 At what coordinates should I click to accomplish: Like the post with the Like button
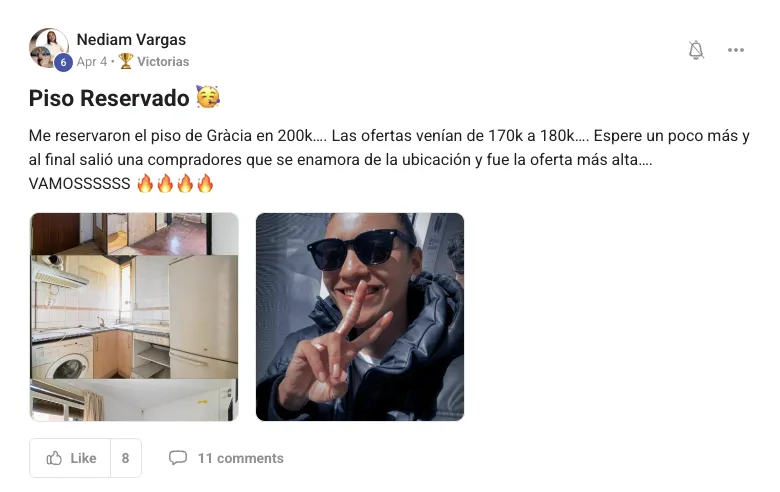click(70, 458)
